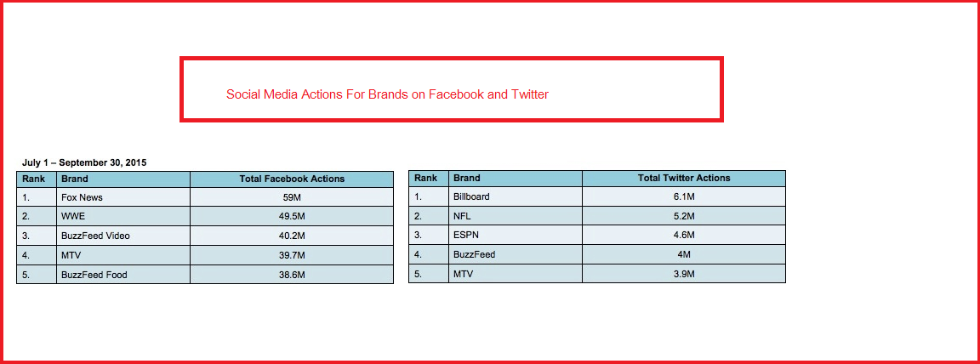Image resolution: width=980 pixels, height=364 pixels.
Task: Select the 49.5M value cell
Action: 292,217
